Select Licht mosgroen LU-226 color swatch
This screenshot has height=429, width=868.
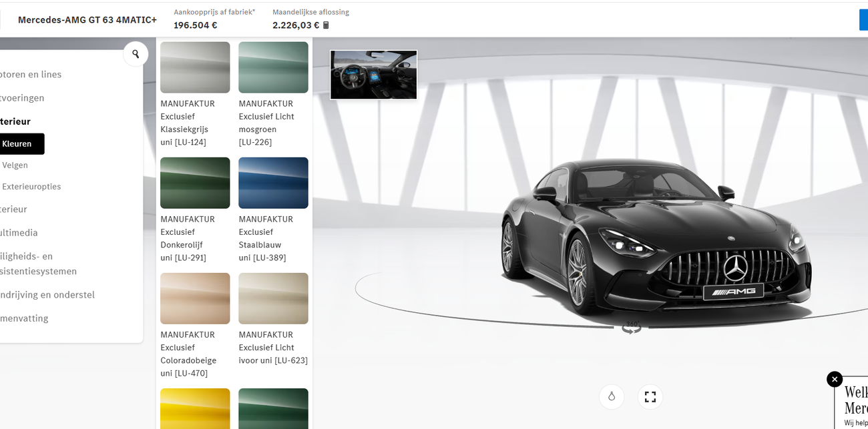(273, 67)
